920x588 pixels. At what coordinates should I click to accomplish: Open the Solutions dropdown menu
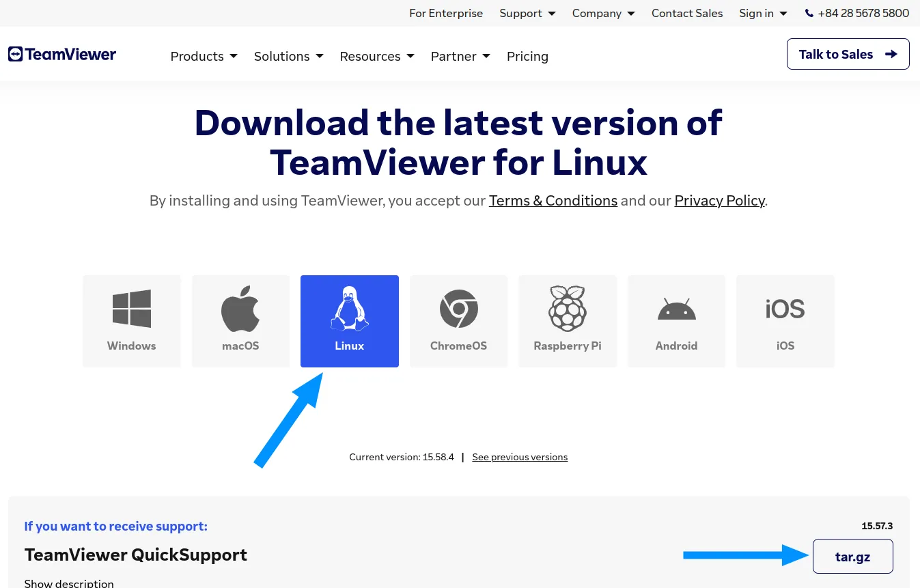click(x=288, y=56)
